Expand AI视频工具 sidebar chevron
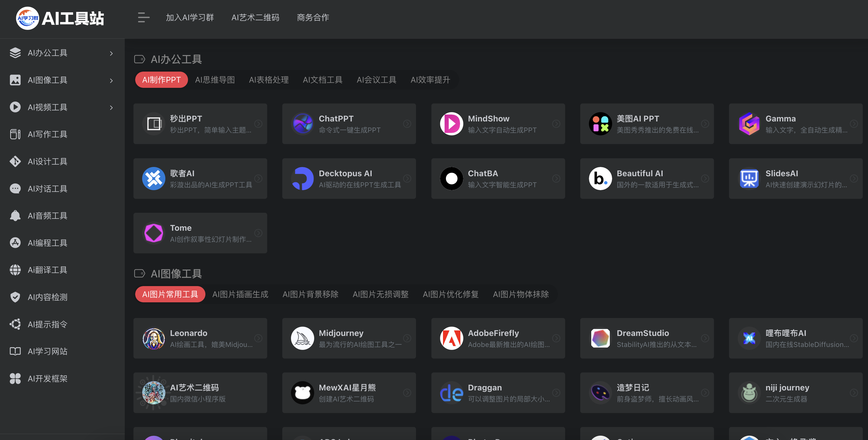868x440 pixels. click(111, 107)
